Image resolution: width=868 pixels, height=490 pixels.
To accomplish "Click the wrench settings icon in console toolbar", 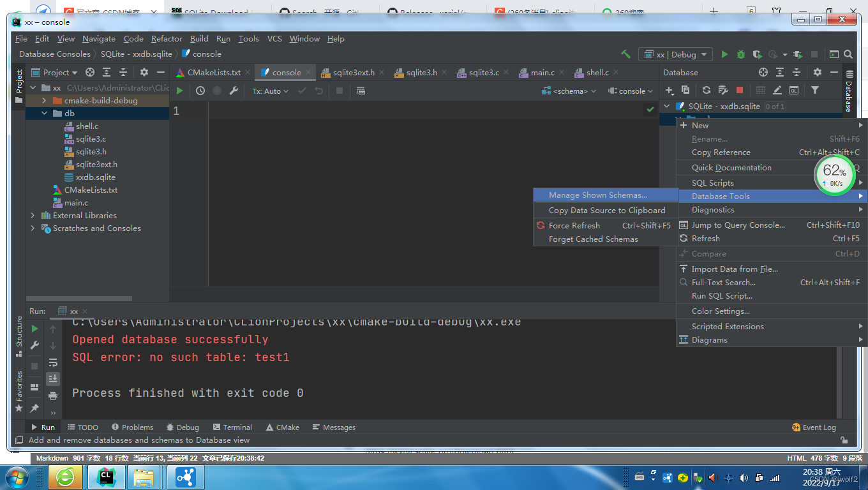I will [234, 90].
